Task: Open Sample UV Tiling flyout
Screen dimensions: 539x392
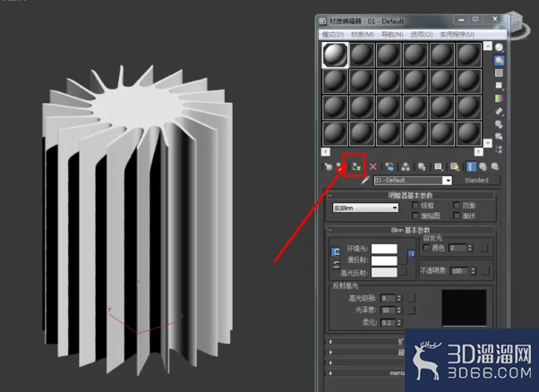Action: click(499, 86)
